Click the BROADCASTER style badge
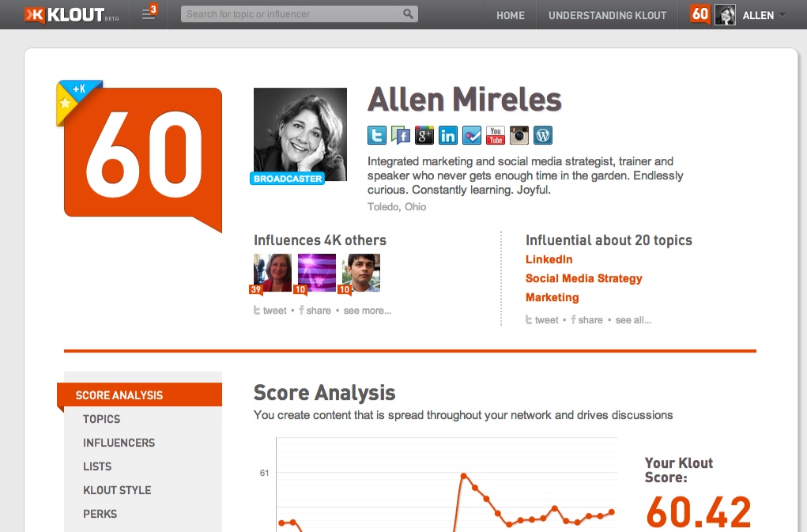 [x=287, y=179]
